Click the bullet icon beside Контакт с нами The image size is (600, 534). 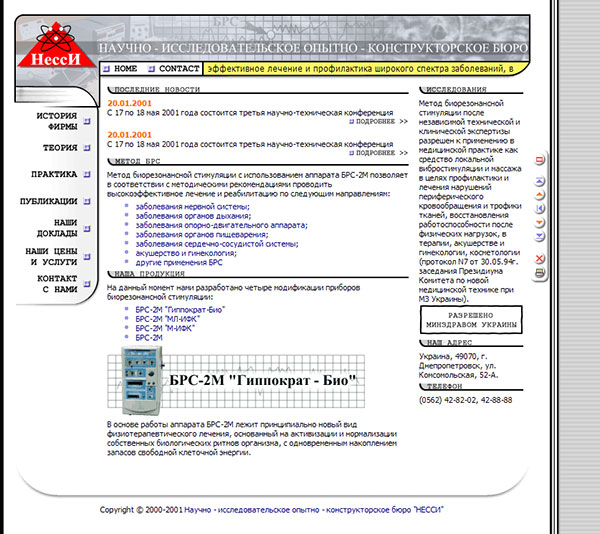pos(87,284)
